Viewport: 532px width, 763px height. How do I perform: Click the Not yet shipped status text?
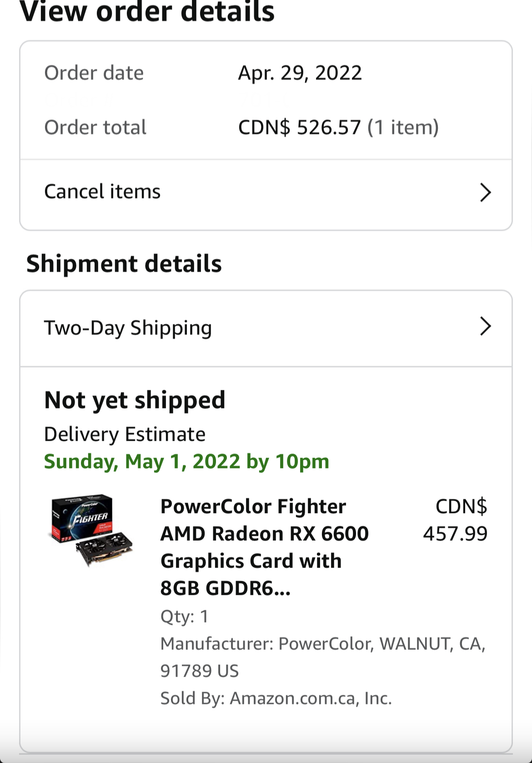click(135, 400)
